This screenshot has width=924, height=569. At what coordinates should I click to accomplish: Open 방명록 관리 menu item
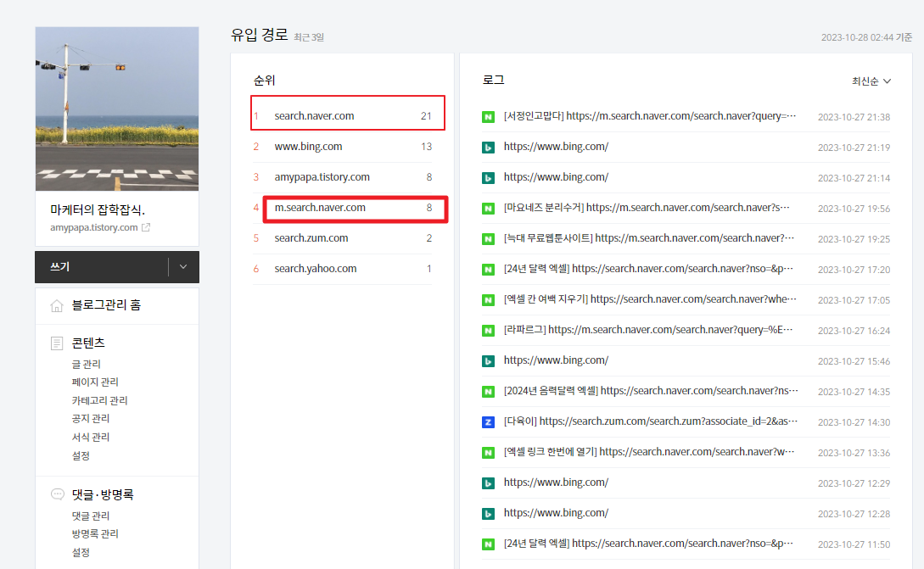(x=95, y=533)
